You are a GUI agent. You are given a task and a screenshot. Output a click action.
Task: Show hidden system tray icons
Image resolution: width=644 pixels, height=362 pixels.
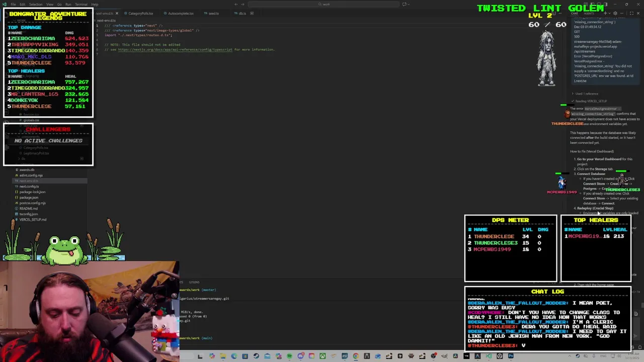pos(570,356)
